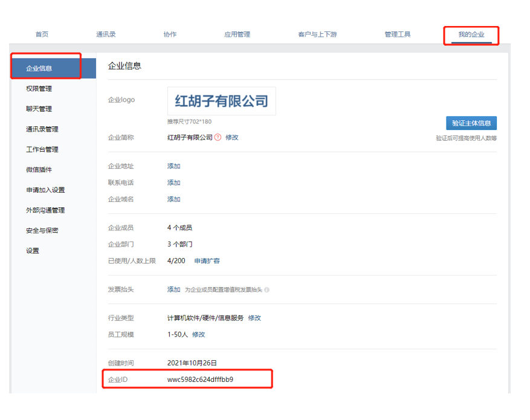
Task: Click the 计算机软件/硬件/信息服务 value
Action: point(205,318)
